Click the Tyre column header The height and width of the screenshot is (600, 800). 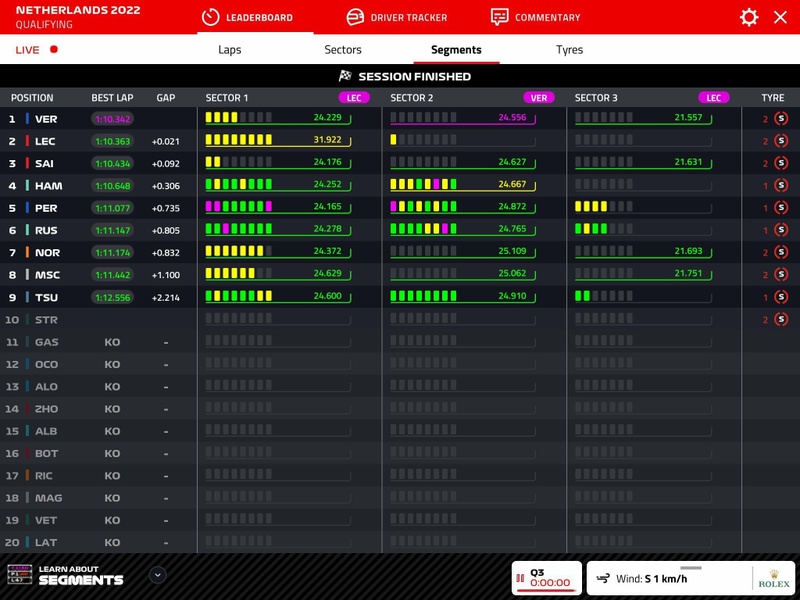[x=772, y=98]
